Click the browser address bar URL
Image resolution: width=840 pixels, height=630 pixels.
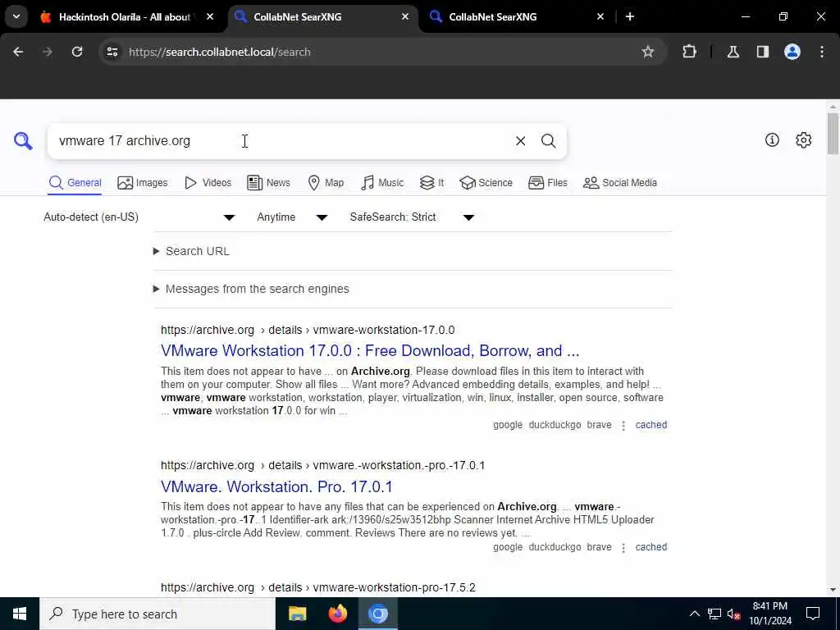point(220,52)
